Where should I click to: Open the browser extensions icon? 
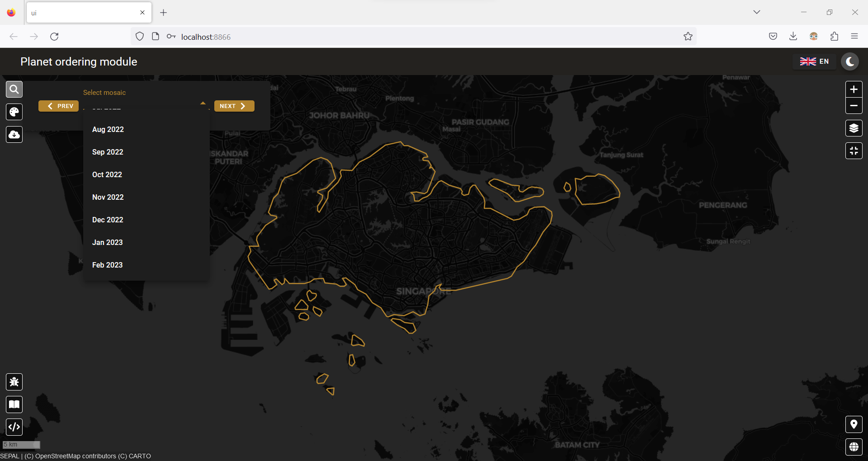(835, 37)
